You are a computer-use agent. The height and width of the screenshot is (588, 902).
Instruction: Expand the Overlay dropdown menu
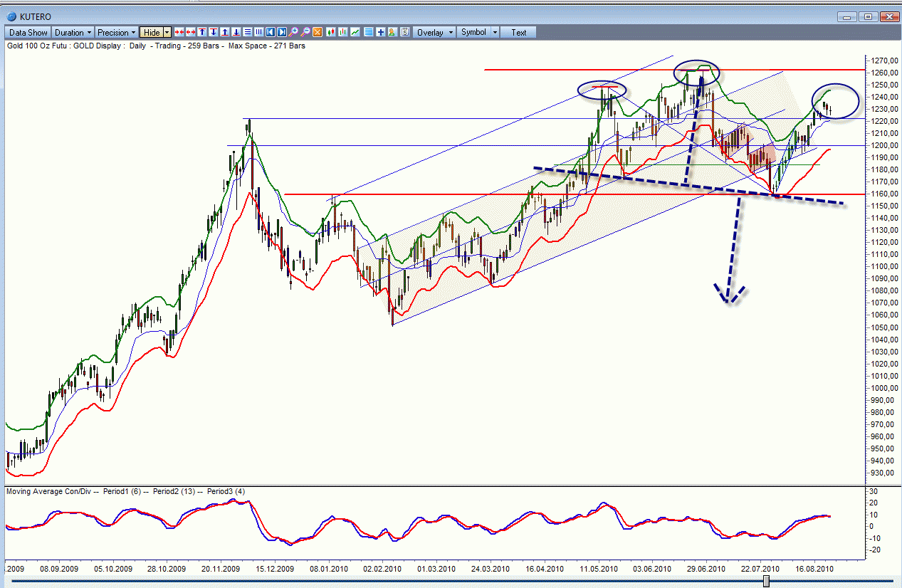[435, 32]
